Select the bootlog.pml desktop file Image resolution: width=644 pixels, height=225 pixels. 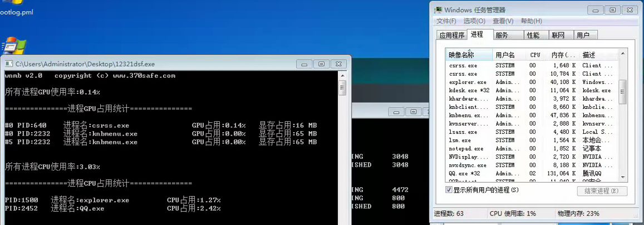(x=17, y=12)
